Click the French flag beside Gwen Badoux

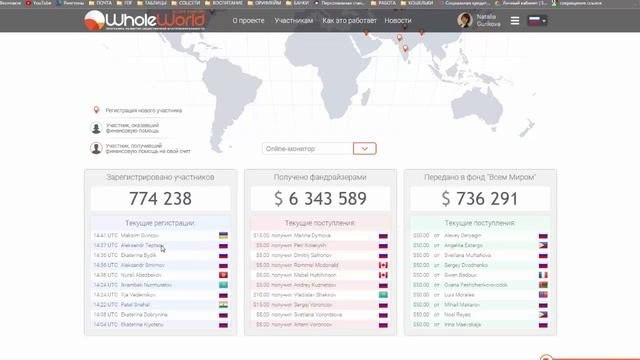(543, 275)
